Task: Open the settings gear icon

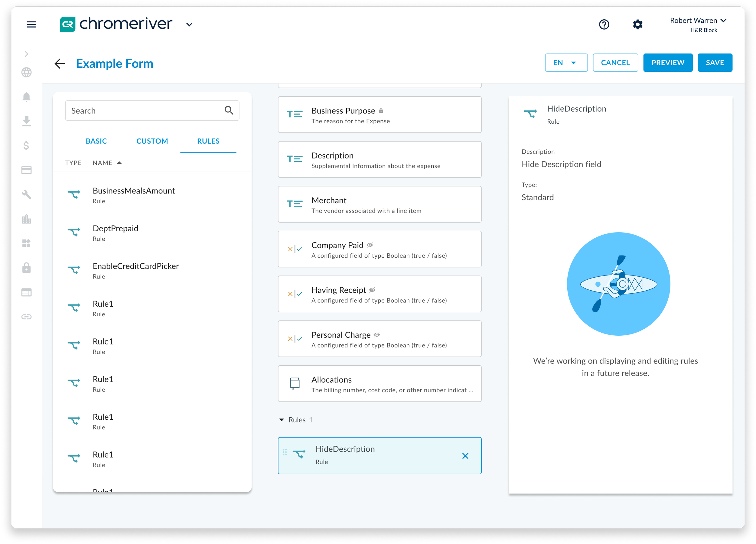Action: pos(637,24)
